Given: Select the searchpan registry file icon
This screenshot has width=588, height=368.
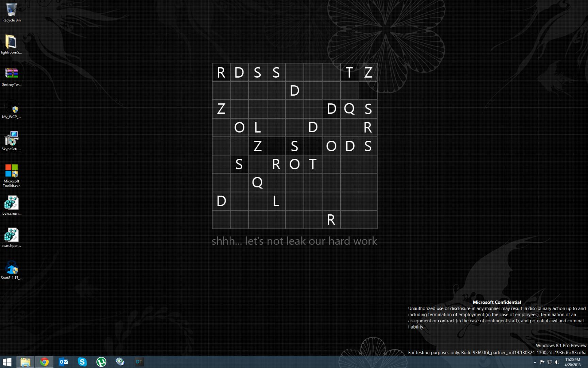Looking at the screenshot, I should click(x=11, y=238).
